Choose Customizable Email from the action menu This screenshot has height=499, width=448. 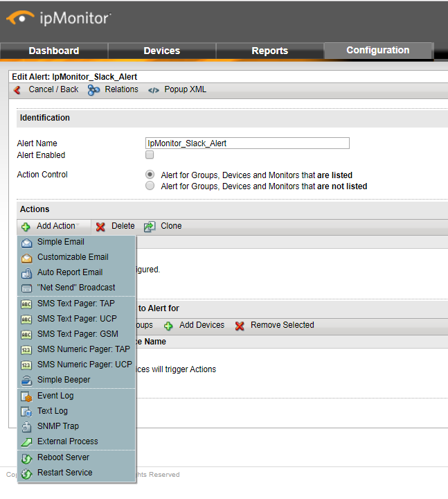[76, 257]
